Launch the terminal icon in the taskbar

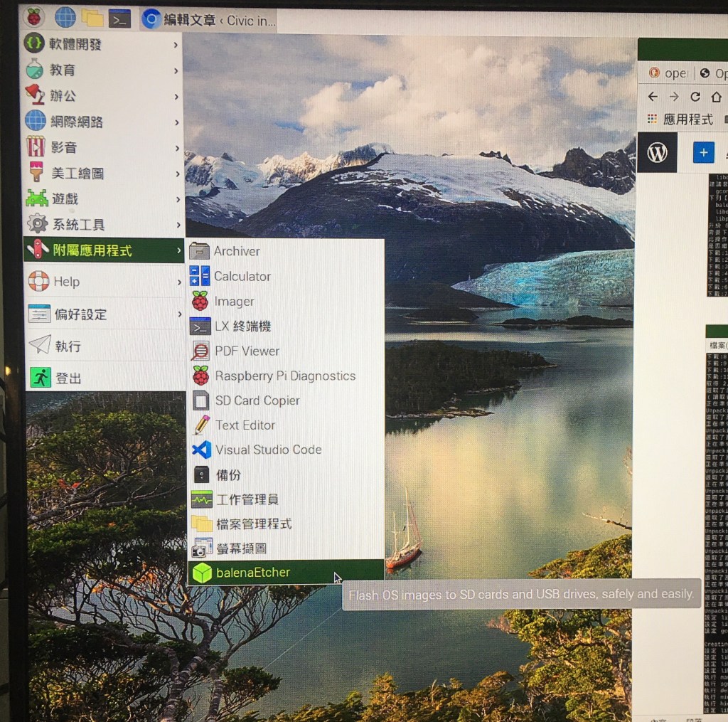click(x=119, y=18)
